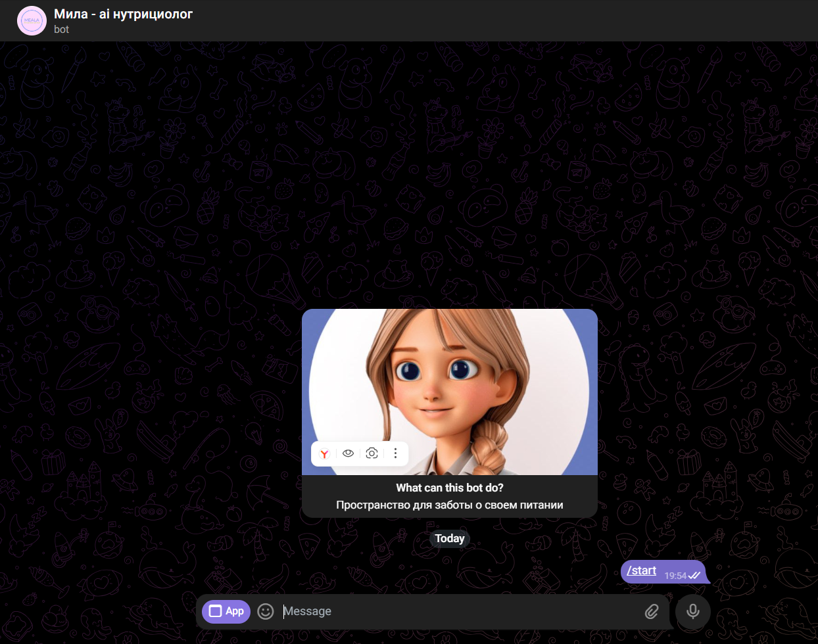
Task: Open the bot's profile avatar in header
Action: 32,20
